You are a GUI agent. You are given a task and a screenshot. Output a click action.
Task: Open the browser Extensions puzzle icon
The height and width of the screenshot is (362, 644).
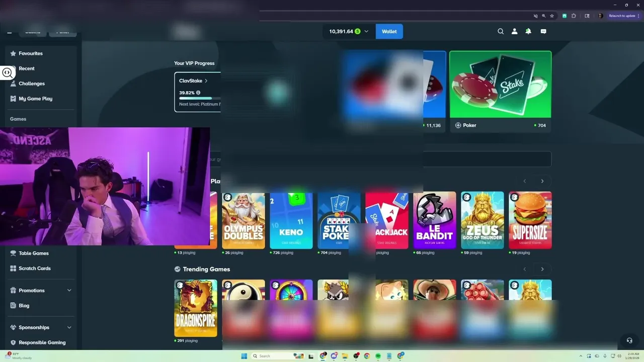coord(574,16)
